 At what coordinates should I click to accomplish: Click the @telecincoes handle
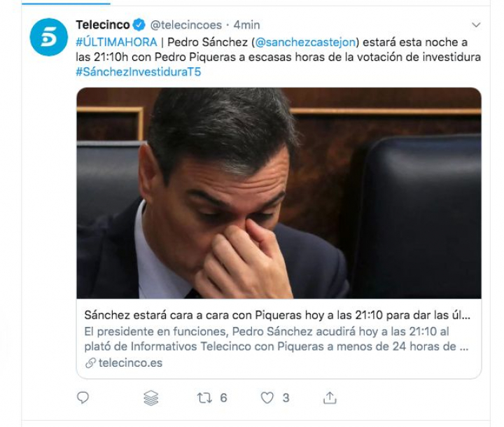tap(186, 24)
